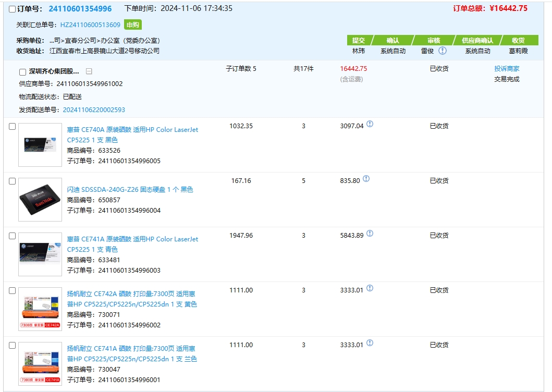The width and height of the screenshot is (552, 392).
Task: Open order number 24110601354996 link
Action: pyautogui.click(x=80, y=9)
